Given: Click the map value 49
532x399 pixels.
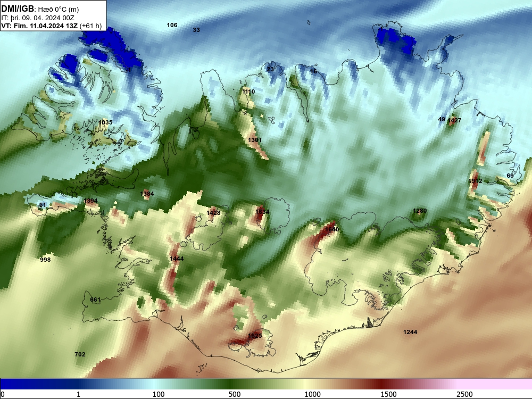Looking at the screenshot, I should pyautogui.click(x=442, y=119).
